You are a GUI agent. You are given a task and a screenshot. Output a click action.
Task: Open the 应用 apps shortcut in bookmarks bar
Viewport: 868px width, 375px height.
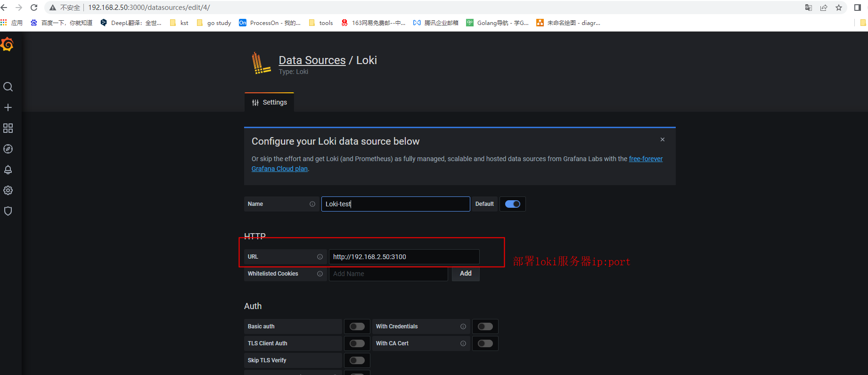[12, 23]
